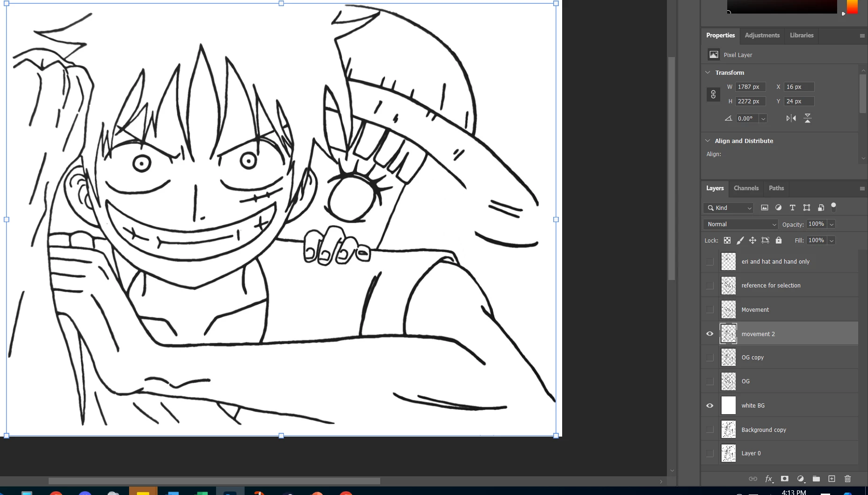Switch to the Properties tab
868x495 pixels.
(720, 36)
